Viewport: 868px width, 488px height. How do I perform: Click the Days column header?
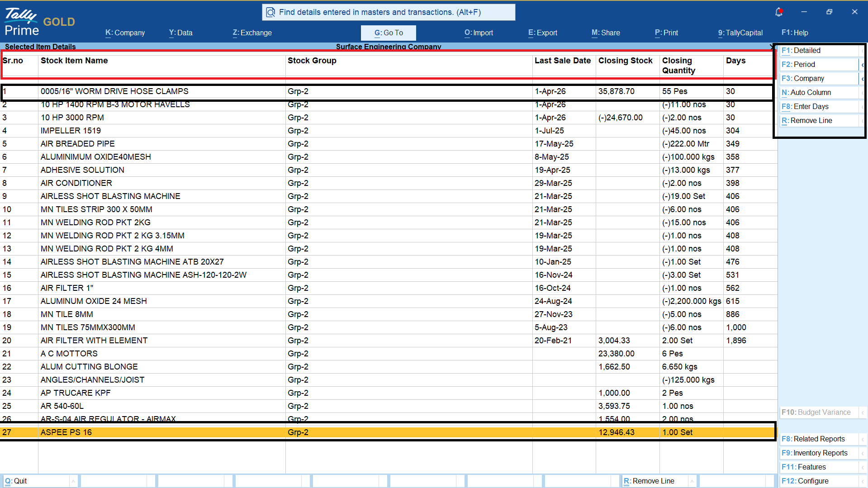click(736, 61)
